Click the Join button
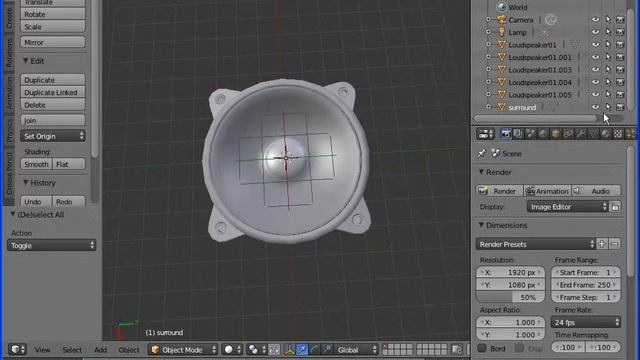Screen dimensions: 640x360 tap(53, 120)
